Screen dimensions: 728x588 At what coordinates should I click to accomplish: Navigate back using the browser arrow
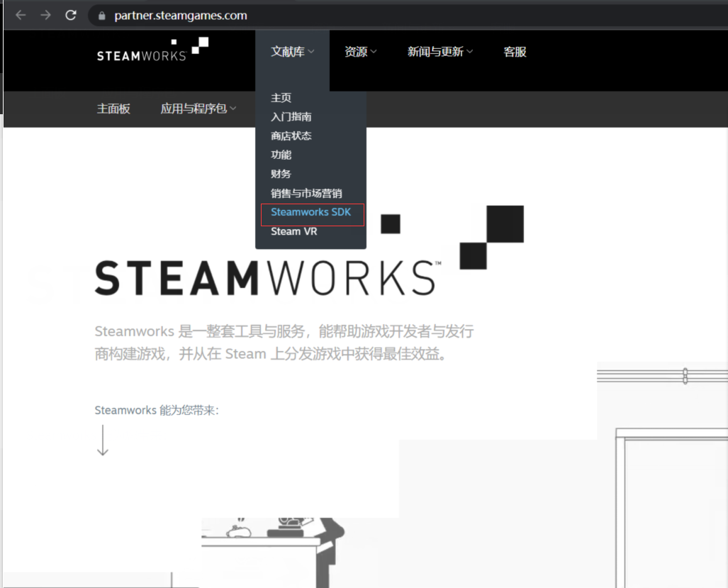[20, 15]
